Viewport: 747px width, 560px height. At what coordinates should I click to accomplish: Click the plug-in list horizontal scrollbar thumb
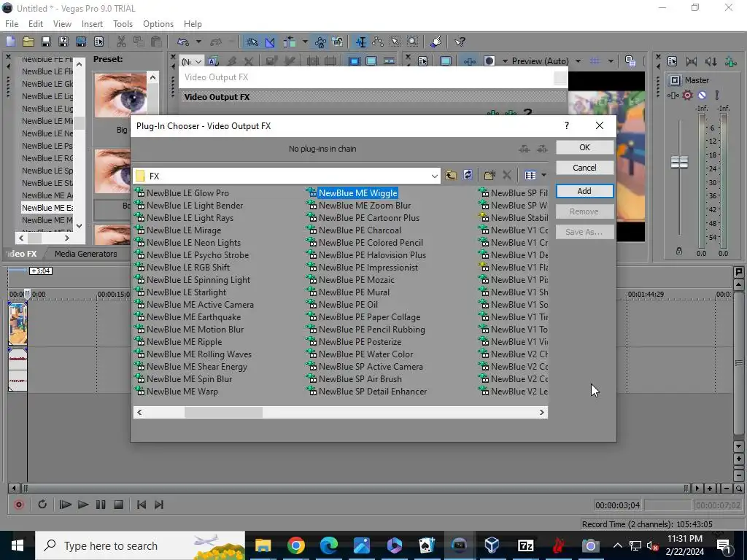click(x=223, y=413)
